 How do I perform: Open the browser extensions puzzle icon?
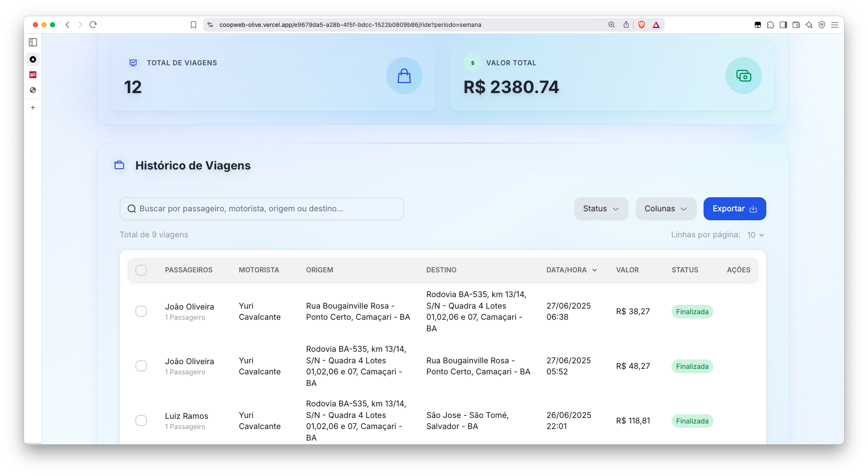(x=770, y=25)
